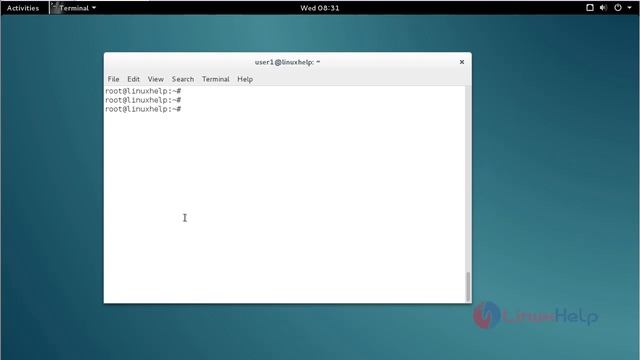The image size is (640, 360).
Task: Click the terminal scrollbar handle
Action: 468,287
